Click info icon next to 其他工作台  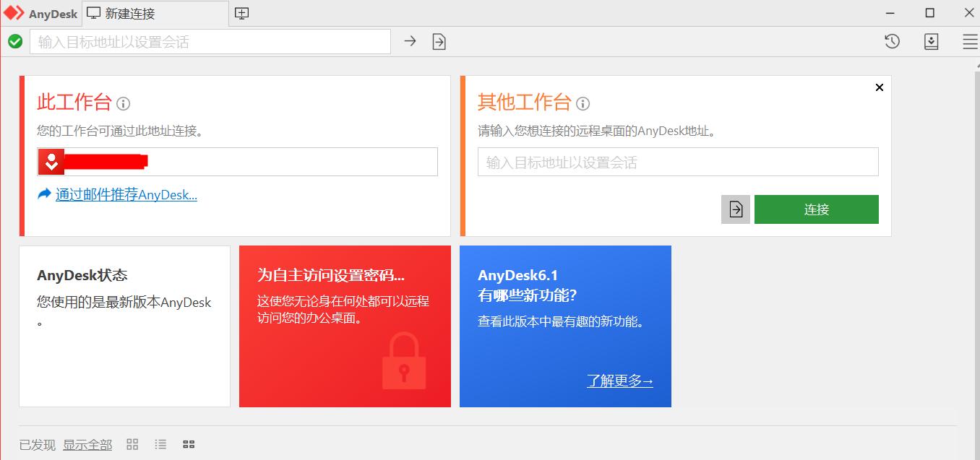[583, 103]
